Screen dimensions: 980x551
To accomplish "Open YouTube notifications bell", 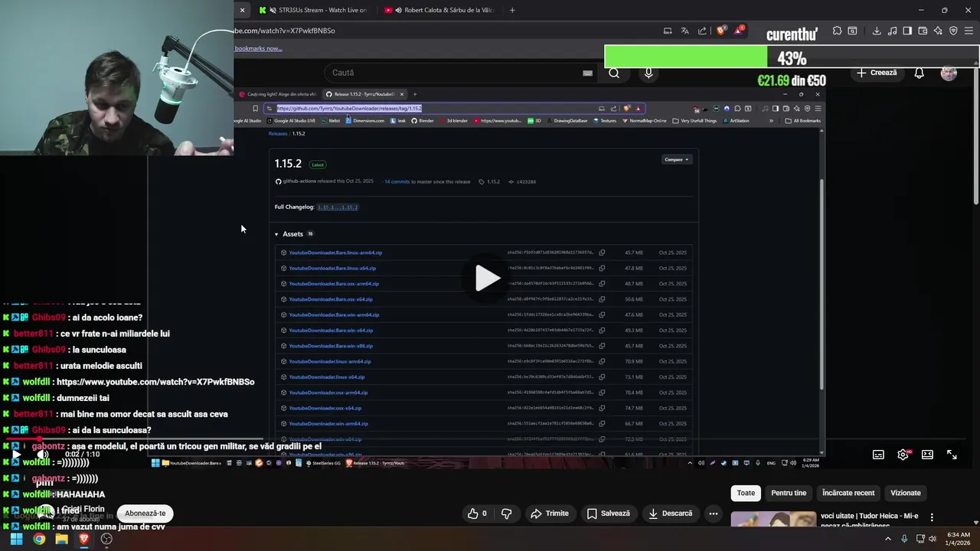I will click(919, 73).
